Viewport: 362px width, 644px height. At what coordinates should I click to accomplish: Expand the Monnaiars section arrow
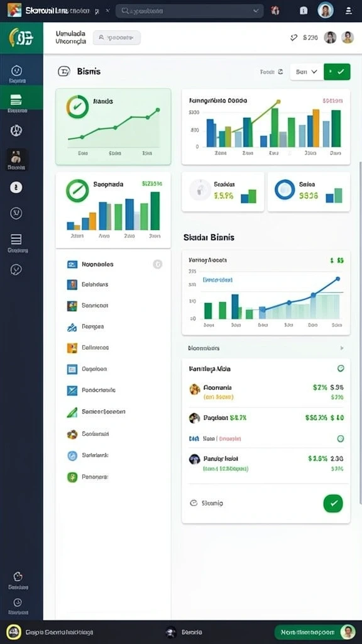(x=342, y=348)
